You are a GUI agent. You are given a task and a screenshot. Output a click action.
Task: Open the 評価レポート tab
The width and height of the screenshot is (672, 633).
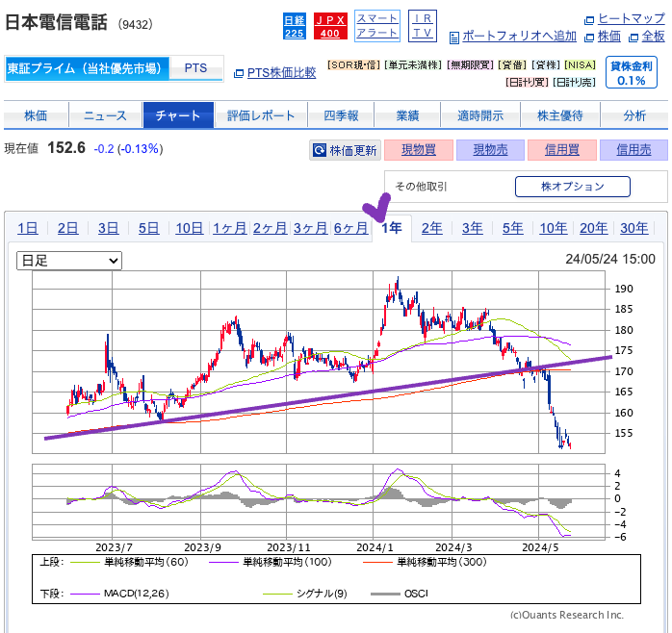[x=261, y=115]
